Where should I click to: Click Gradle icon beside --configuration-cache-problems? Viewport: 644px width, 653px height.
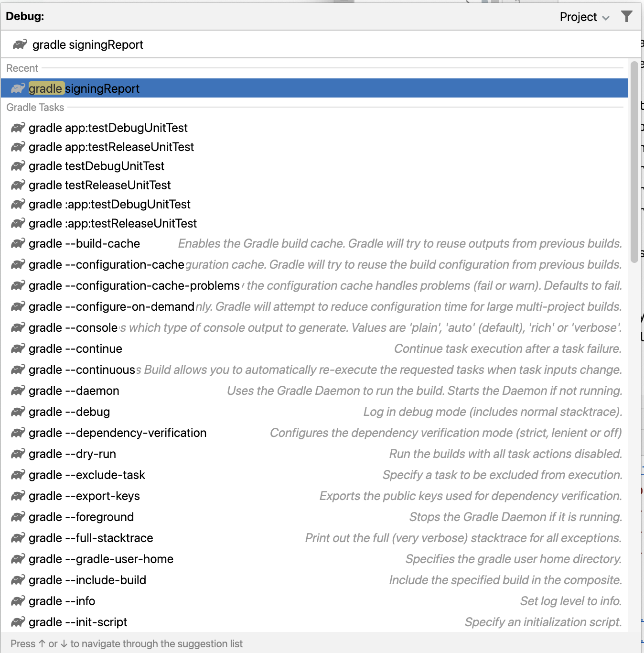point(18,285)
